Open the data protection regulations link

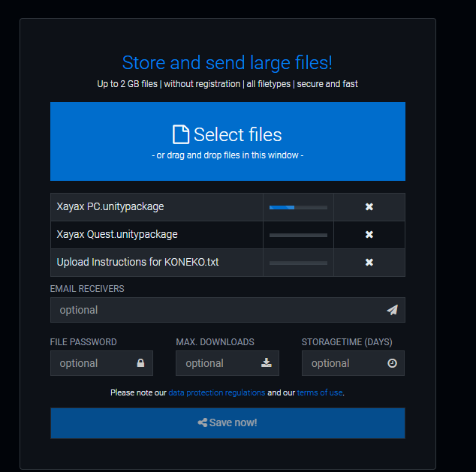click(x=217, y=392)
